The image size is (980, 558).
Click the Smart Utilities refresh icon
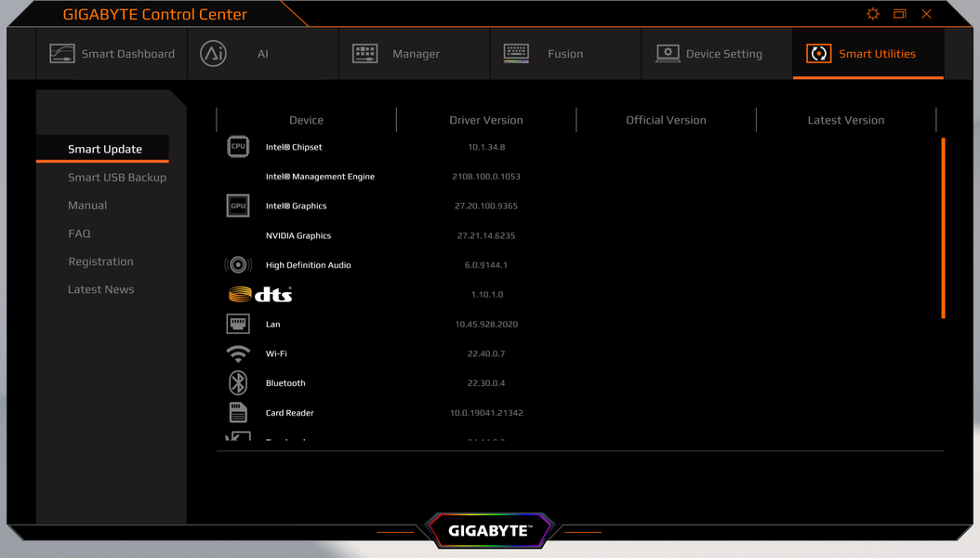coord(819,54)
